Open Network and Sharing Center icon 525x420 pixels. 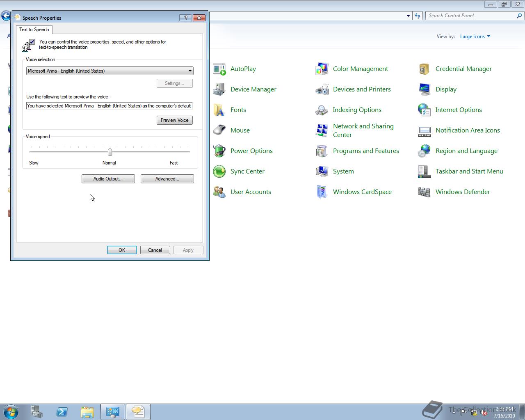pos(322,130)
